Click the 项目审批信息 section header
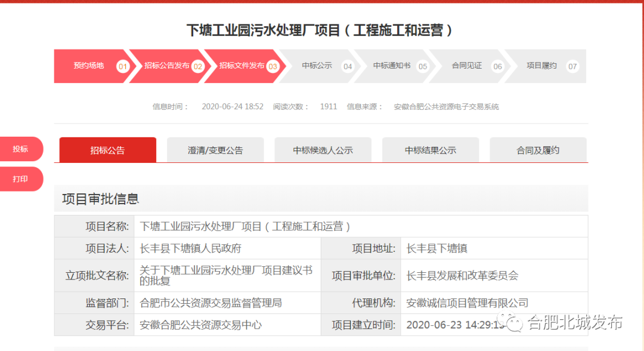The height and width of the screenshot is (351, 644). point(101,199)
